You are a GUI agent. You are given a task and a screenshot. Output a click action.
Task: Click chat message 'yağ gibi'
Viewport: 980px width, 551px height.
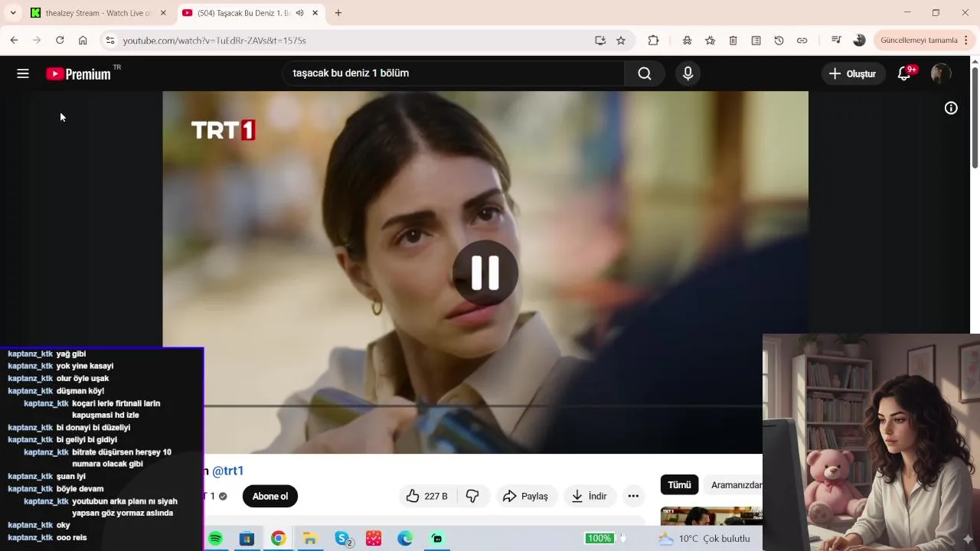[71, 354]
